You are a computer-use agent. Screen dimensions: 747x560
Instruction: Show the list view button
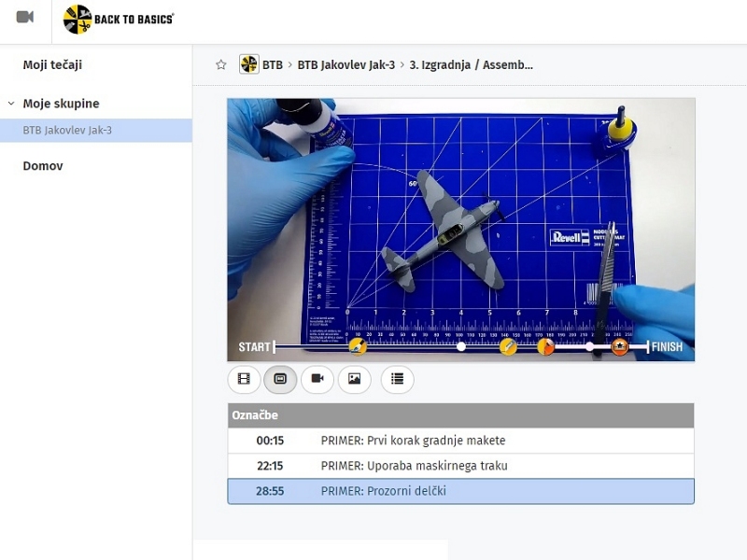coord(398,379)
